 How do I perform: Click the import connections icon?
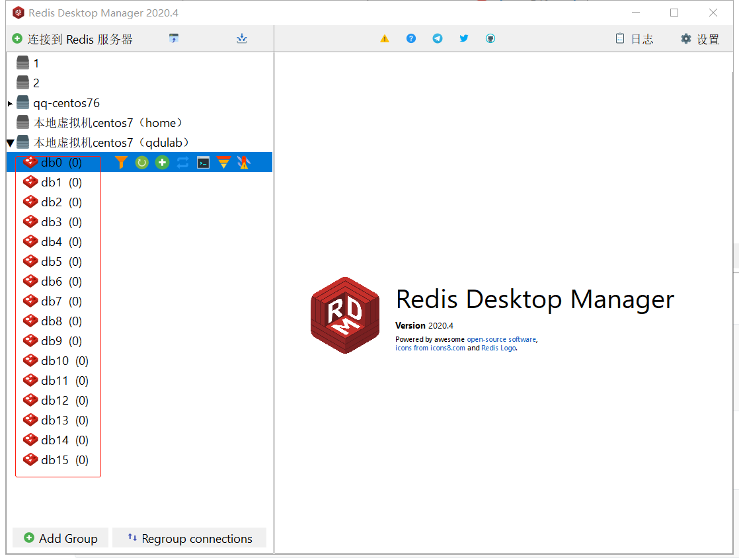(x=174, y=38)
